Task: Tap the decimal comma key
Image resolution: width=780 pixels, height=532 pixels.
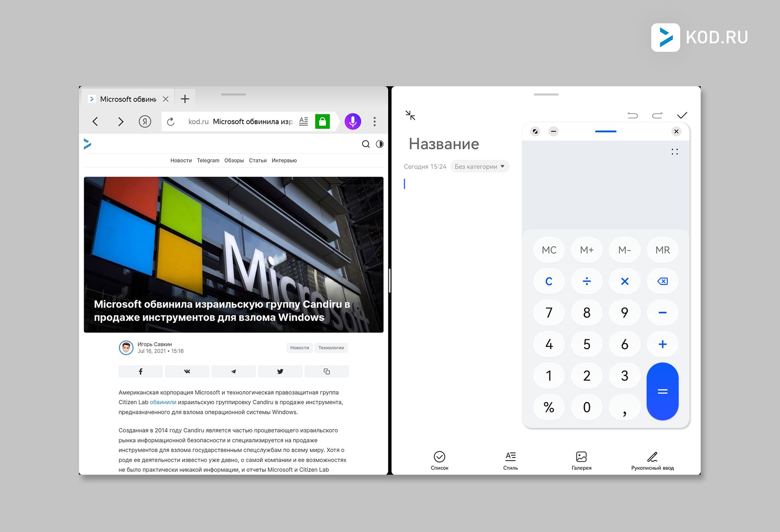Action: pyautogui.click(x=624, y=407)
